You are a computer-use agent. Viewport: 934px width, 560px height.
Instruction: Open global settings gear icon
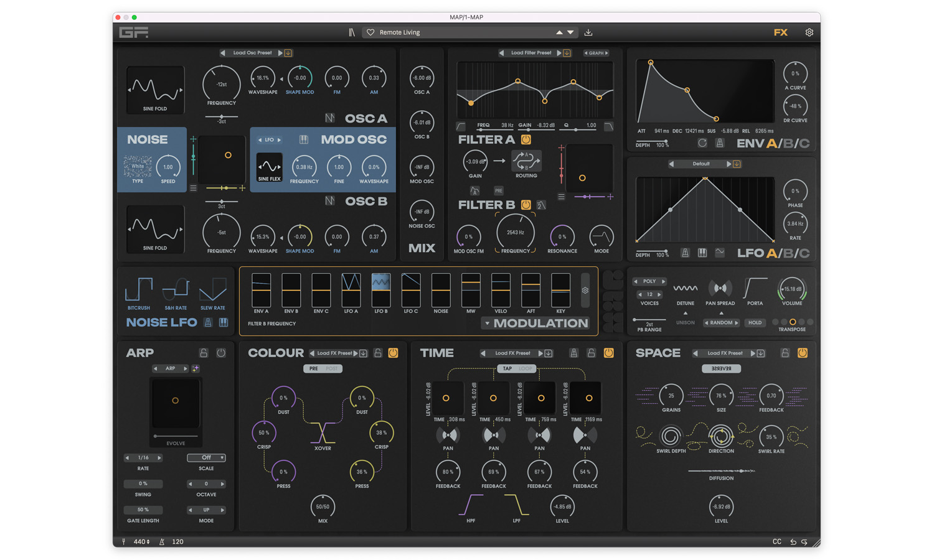pos(809,32)
